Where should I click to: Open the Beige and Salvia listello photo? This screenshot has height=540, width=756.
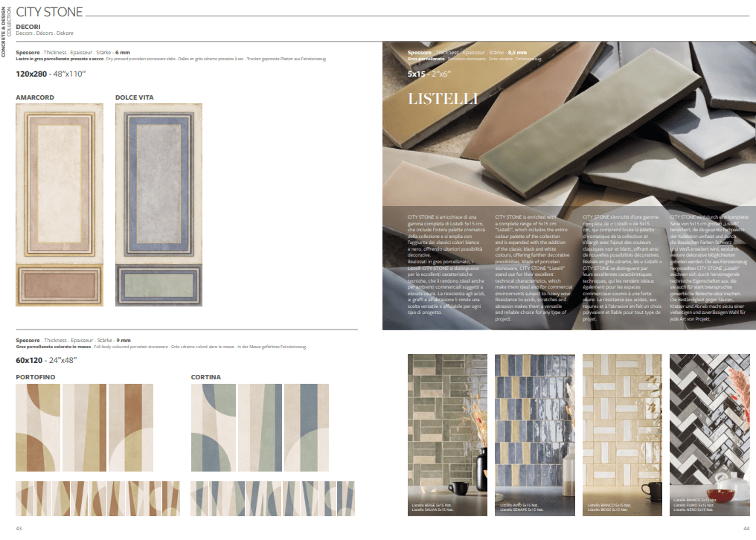(x=447, y=435)
